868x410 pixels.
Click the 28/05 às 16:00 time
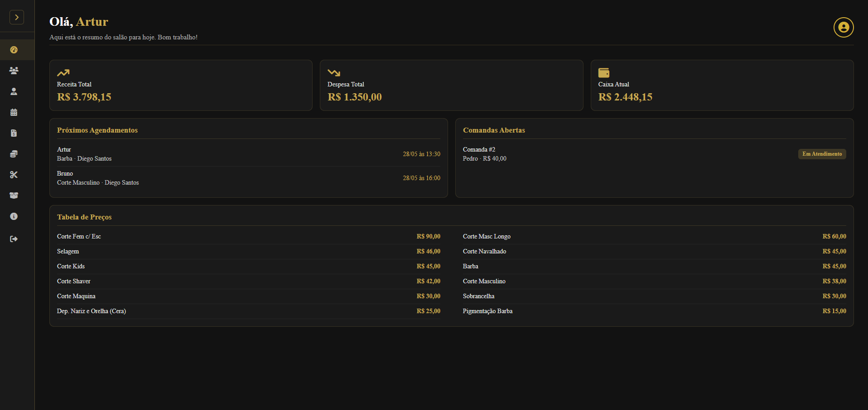421,178
